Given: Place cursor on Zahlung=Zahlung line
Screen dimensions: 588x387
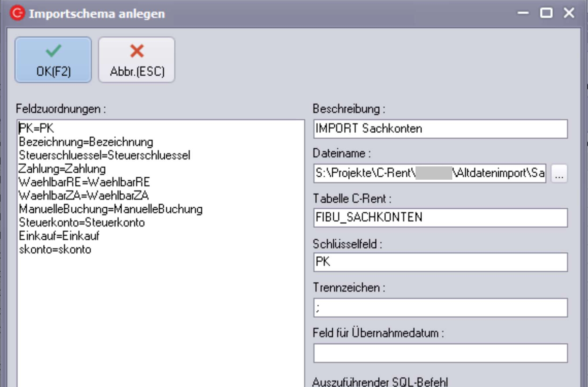Looking at the screenshot, I should [62, 169].
